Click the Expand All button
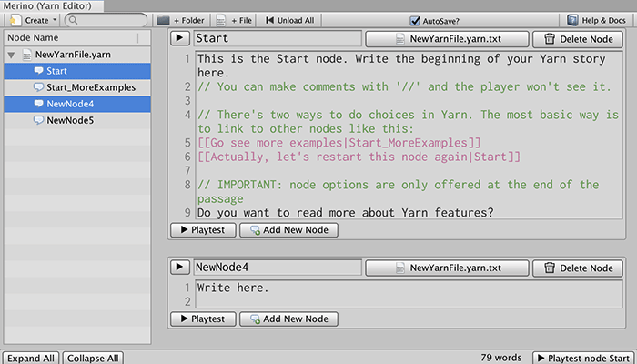The height and width of the screenshot is (364, 637). [x=30, y=358]
